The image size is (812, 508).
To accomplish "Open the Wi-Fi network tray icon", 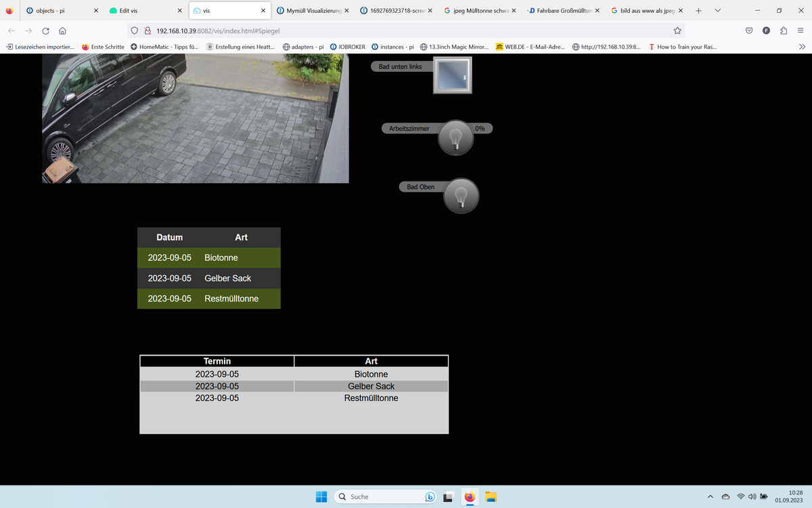I will (741, 496).
